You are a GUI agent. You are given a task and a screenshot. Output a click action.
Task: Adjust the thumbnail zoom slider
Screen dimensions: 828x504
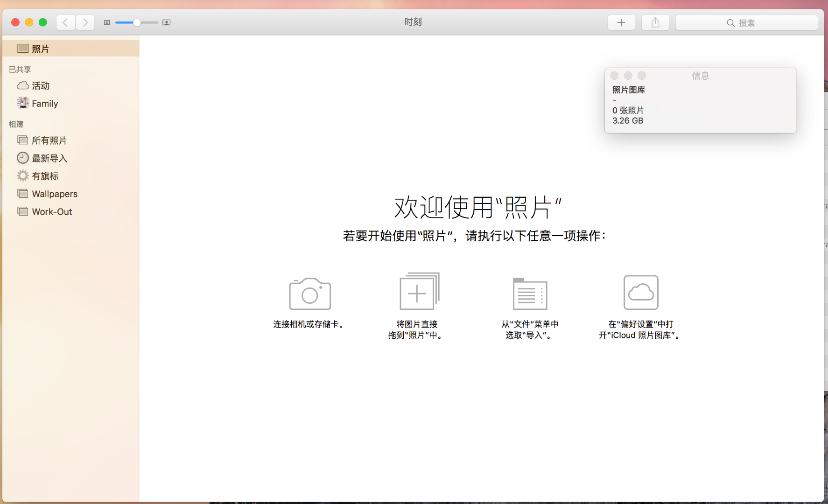[137, 22]
